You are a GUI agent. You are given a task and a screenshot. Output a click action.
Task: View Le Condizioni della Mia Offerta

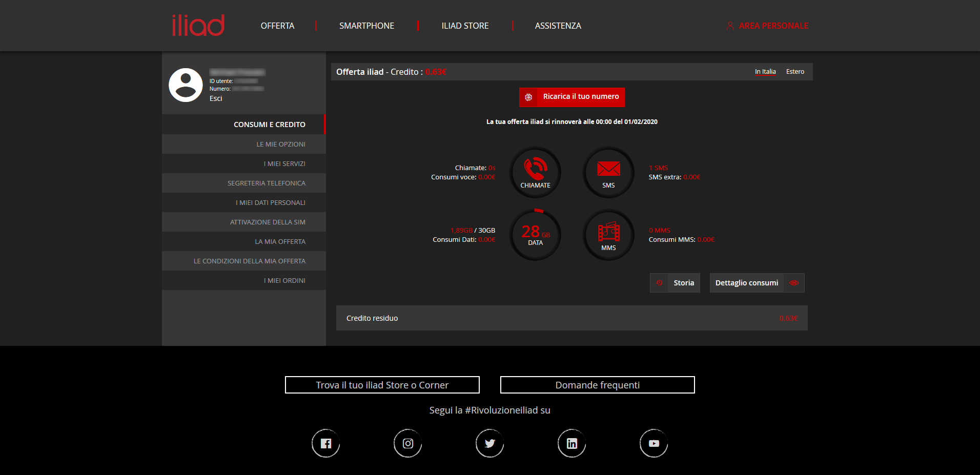pyautogui.click(x=244, y=261)
